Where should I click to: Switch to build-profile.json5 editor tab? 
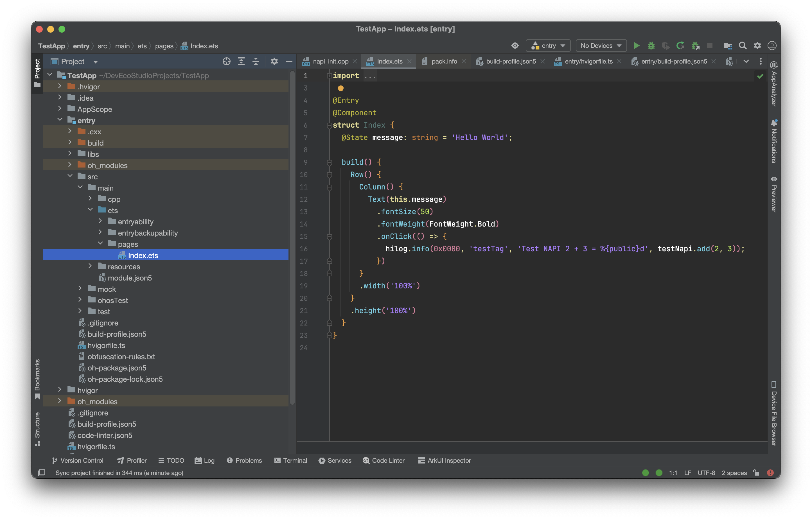510,61
